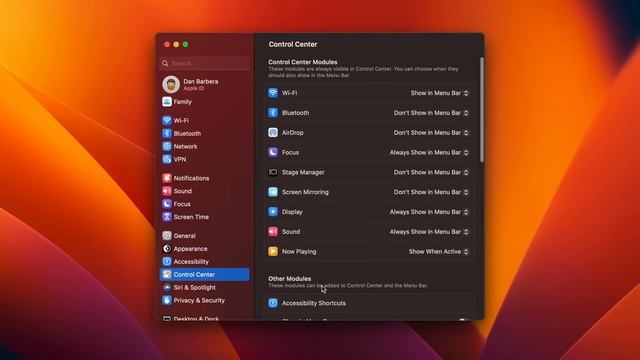This screenshot has height=360, width=640.
Task: Select Notifications label in the sidebar
Action: tap(191, 178)
